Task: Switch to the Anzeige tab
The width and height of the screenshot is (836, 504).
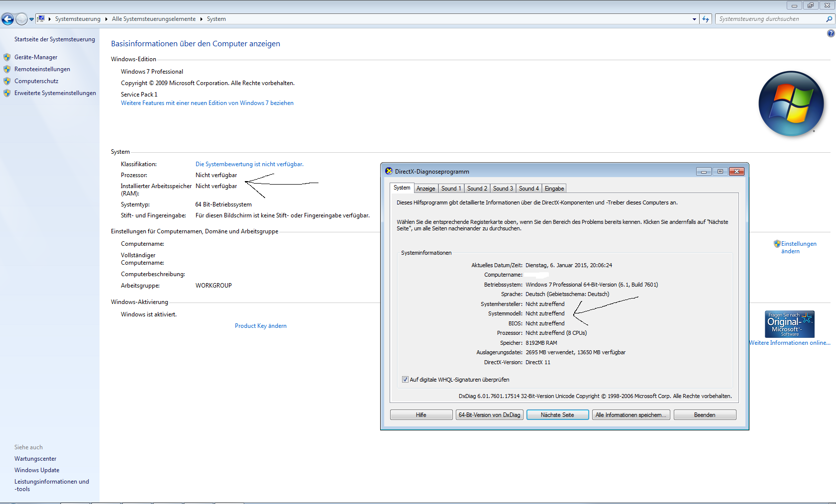Action: [x=426, y=189]
